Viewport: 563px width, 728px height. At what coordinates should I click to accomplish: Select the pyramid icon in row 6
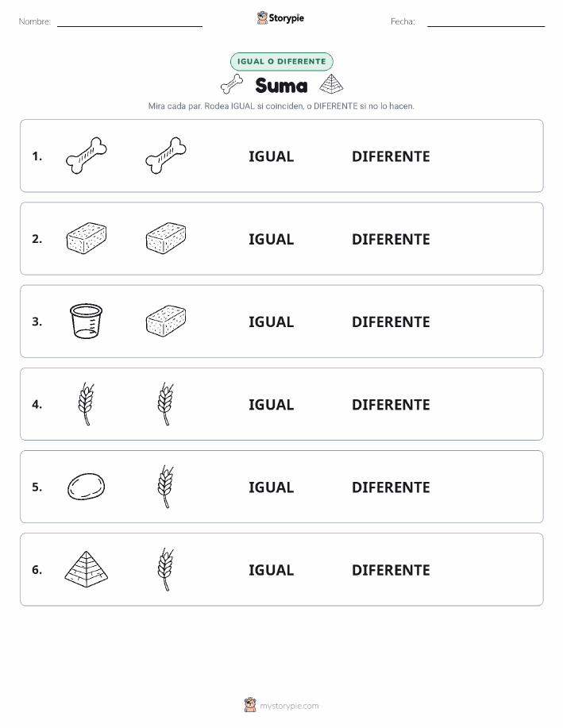[x=87, y=569]
